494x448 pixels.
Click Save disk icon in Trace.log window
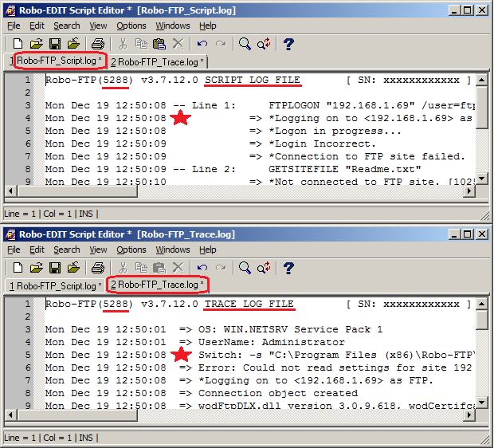point(55,268)
